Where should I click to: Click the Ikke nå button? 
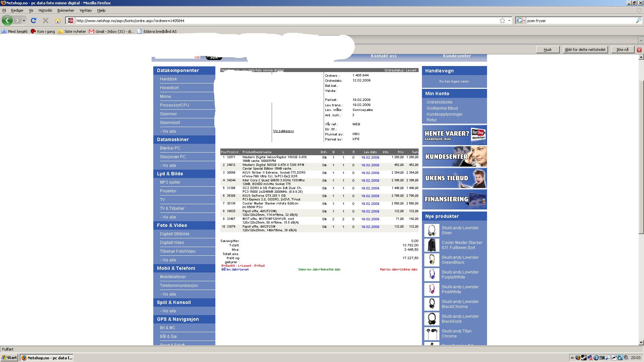pyautogui.click(x=622, y=50)
